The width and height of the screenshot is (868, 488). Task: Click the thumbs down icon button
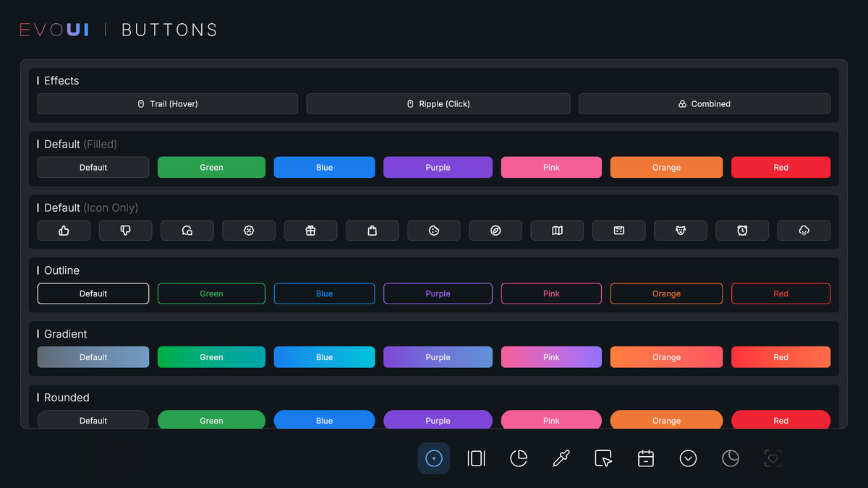125,230
